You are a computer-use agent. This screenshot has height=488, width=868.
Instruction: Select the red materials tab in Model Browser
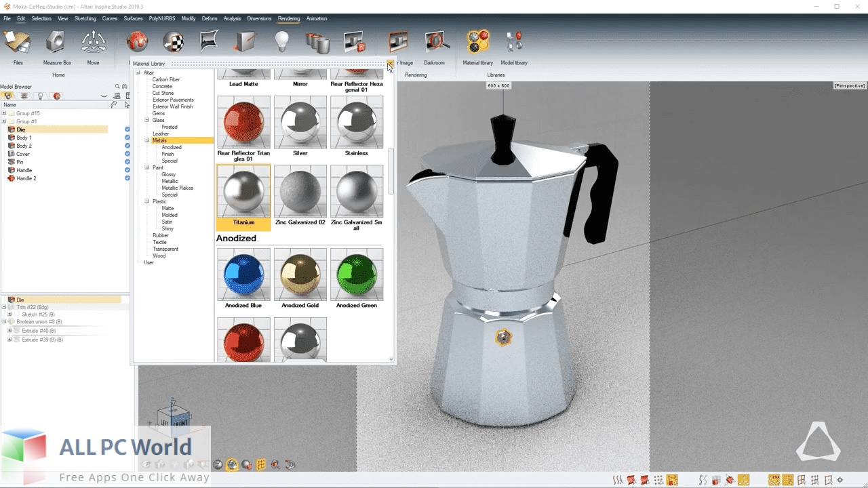(x=57, y=96)
